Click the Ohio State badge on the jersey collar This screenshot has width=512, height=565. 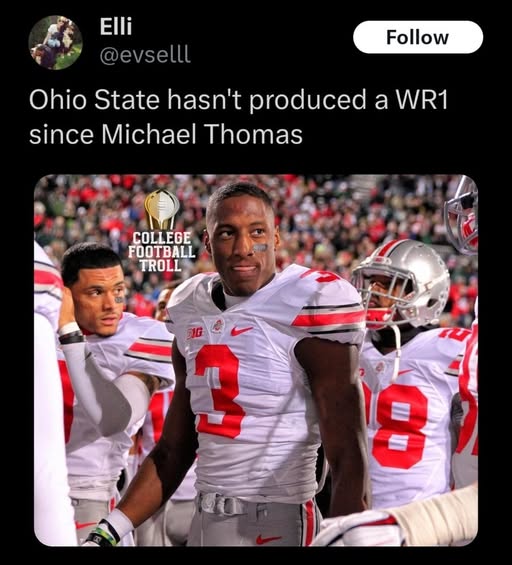pyautogui.click(x=218, y=326)
